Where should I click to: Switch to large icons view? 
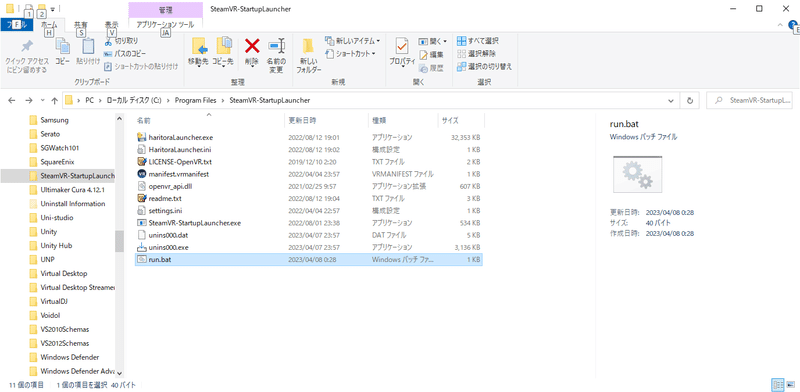click(791, 384)
